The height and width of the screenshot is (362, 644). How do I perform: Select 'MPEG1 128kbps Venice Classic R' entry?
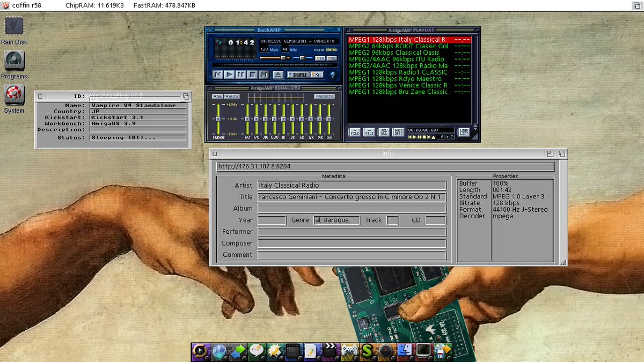coord(409,85)
